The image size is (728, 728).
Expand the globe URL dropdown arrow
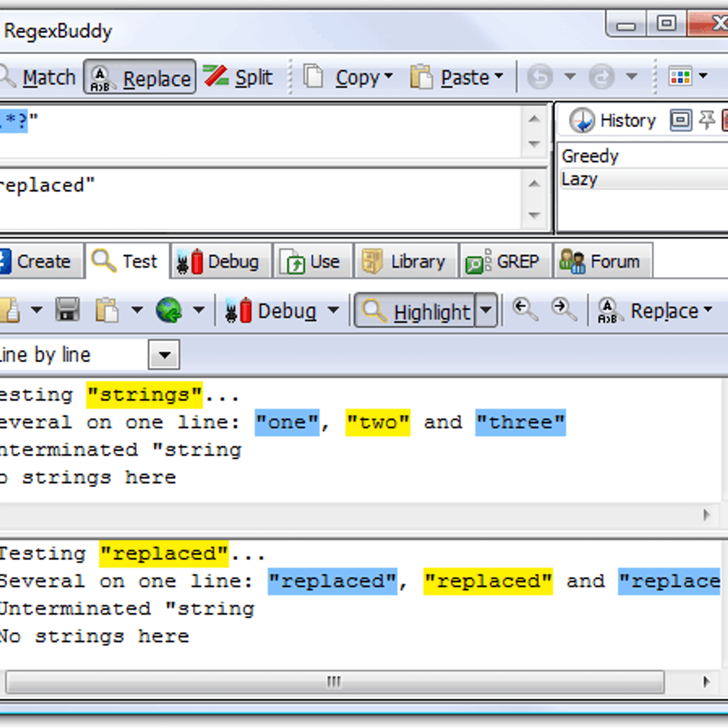198,310
